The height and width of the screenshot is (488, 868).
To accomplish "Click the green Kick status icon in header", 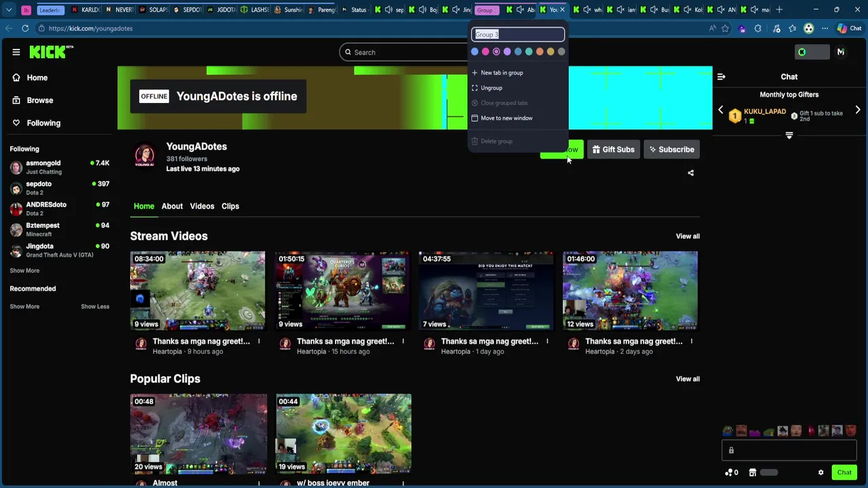I will point(802,52).
